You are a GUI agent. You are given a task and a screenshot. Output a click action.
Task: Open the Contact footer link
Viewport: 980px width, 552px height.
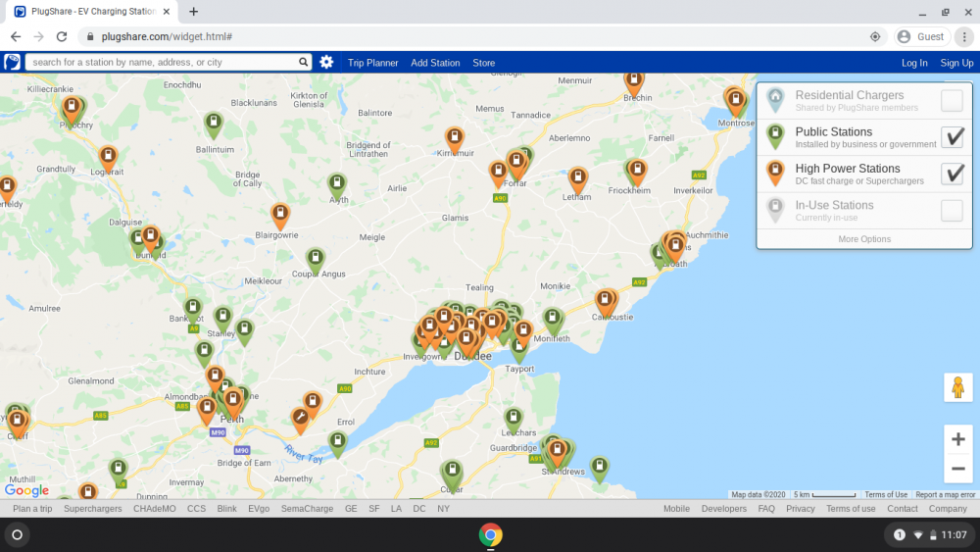click(903, 508)
